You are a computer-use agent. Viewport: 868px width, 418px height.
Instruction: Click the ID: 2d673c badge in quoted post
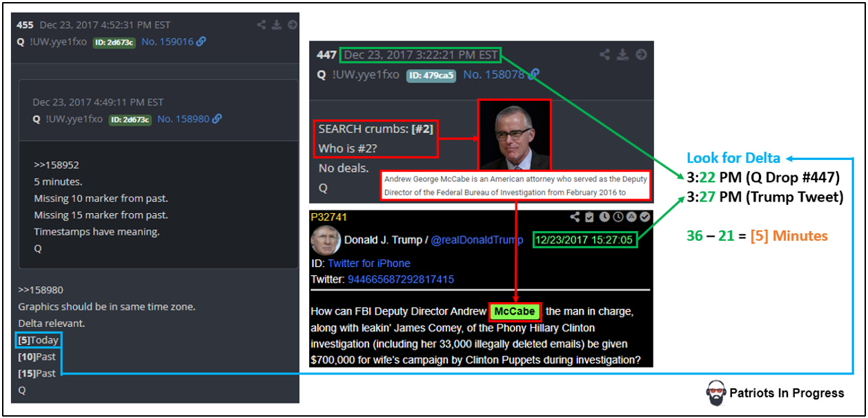(x=130, y=119)
